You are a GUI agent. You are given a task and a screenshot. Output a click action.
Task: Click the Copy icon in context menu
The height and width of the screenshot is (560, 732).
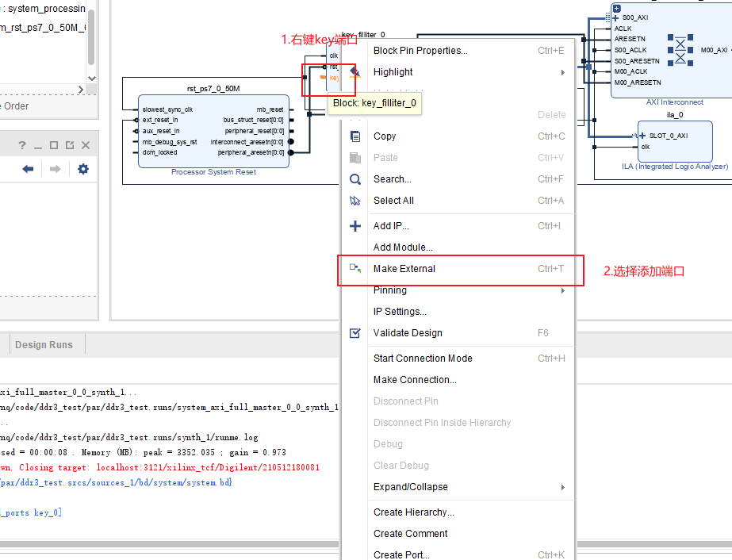[355, 136]
